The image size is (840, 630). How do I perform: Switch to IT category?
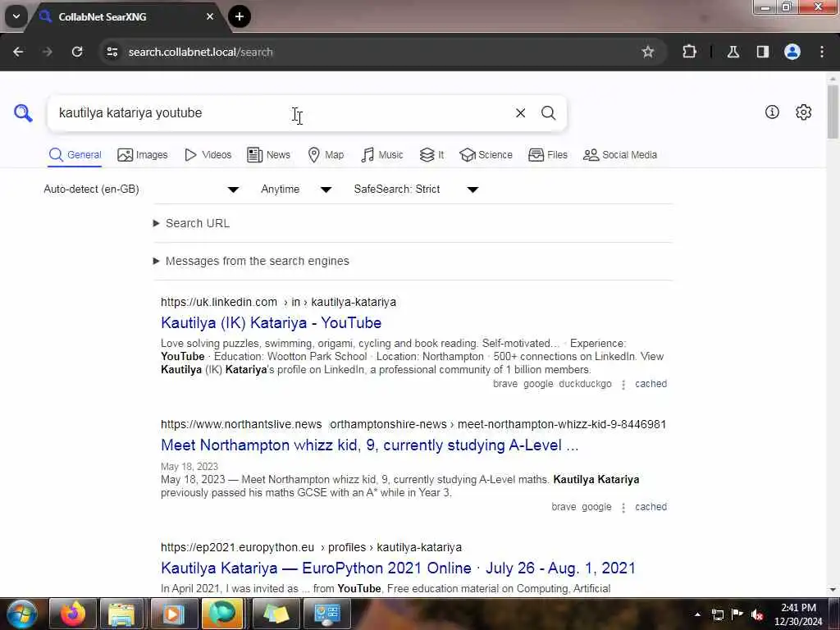pyautogui.click(x=431, y=155)
